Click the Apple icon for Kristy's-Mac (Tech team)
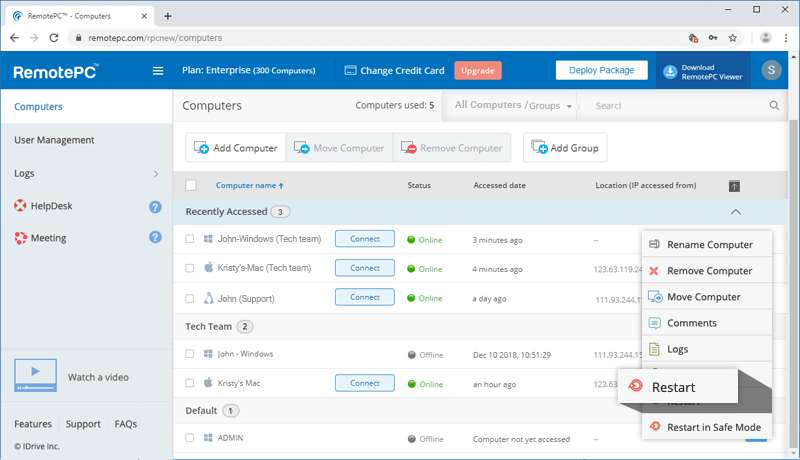Viewport: 800px width, 460px height. (208, 267)
